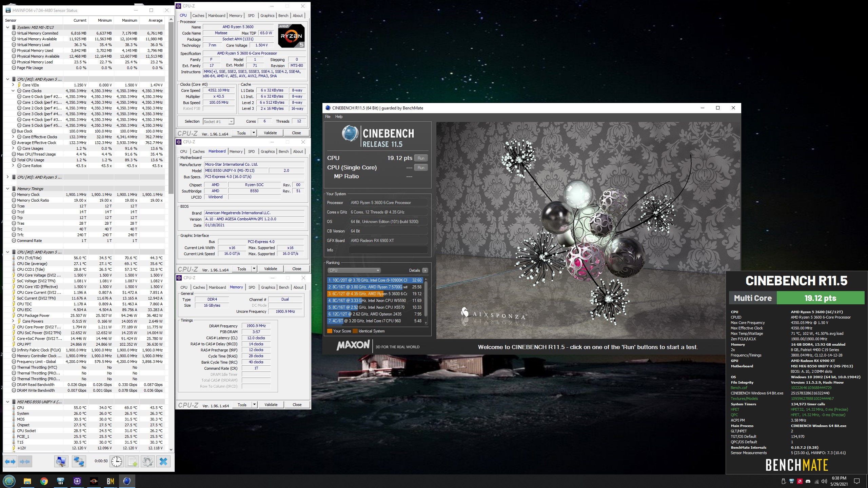The width and height of the screenshot is (868, 488).
Task: Click HWiNFO remote network monitors icon
Action: (79, 462)
